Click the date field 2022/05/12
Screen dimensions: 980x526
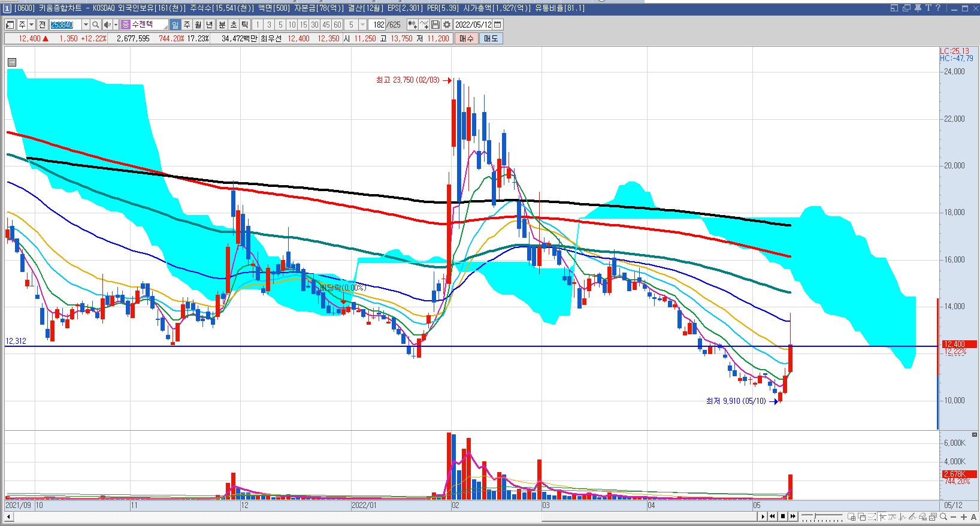[473, 25]
